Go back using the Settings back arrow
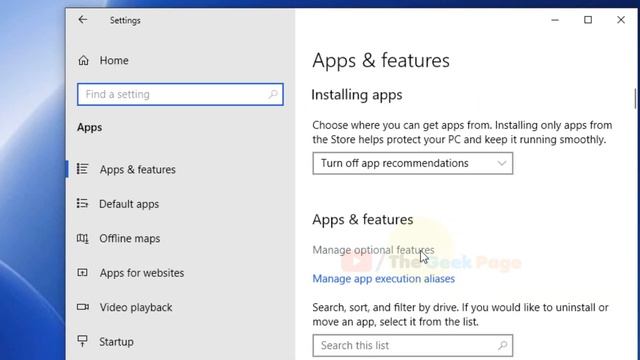 83,20
